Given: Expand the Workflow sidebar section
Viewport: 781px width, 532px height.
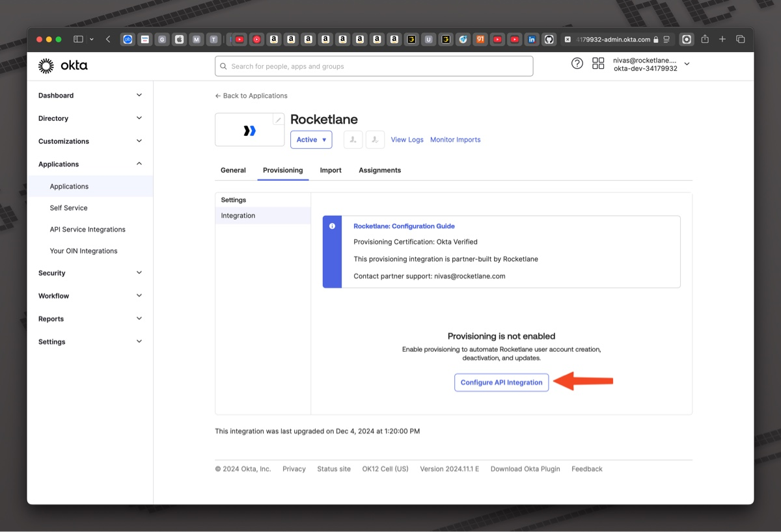Looking at the screenshot, I should [x=90, y=296].
